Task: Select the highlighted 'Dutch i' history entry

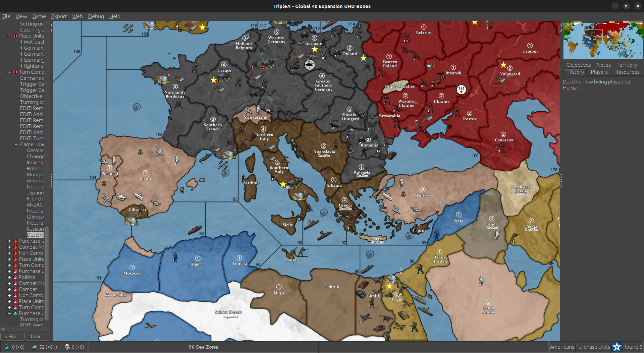Action: [35, 235]
